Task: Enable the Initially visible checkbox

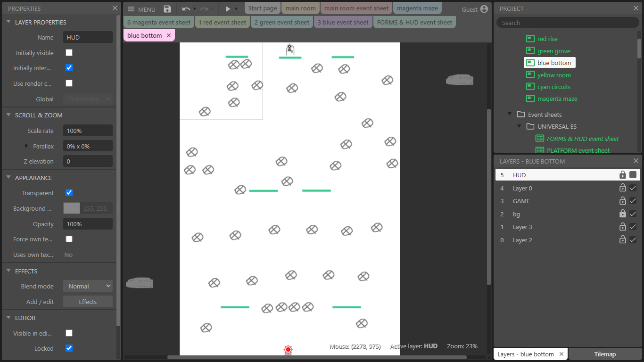Action: pyautogui.click(x=69, y=53)
